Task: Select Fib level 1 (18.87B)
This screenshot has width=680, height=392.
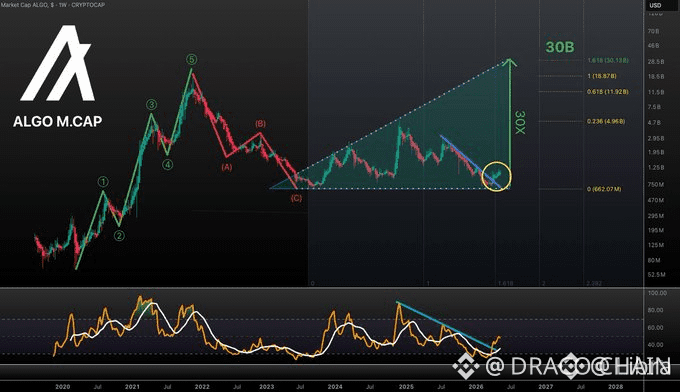Action: point(602,76)
